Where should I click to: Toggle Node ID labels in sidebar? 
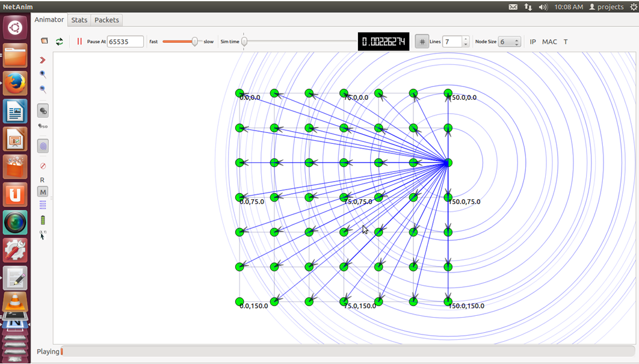43,111
